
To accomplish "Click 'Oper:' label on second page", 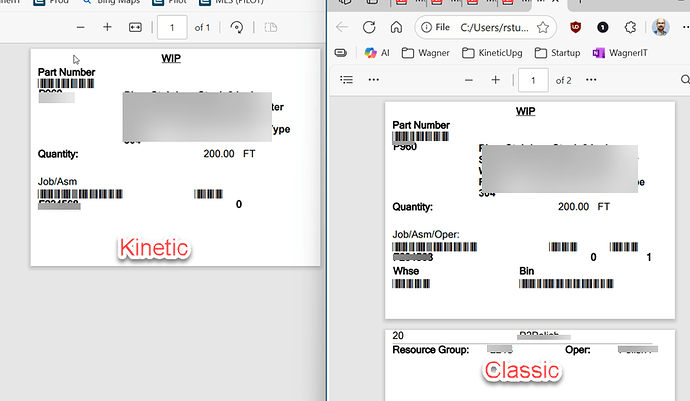I will [x=578, y=350].
